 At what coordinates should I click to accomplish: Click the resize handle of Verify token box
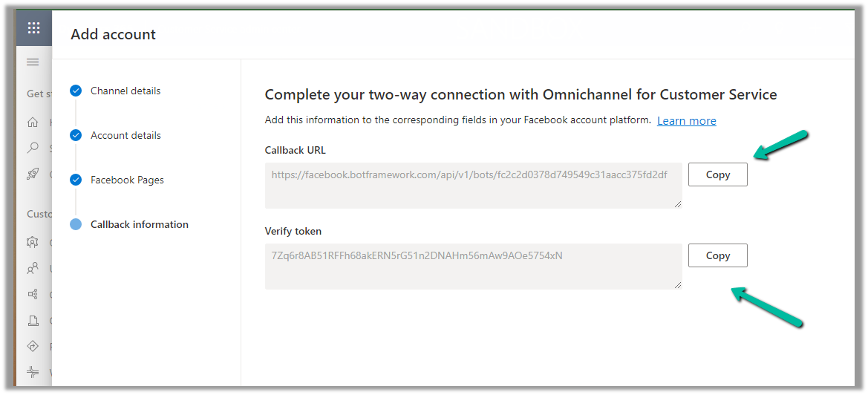click(678, 285)
